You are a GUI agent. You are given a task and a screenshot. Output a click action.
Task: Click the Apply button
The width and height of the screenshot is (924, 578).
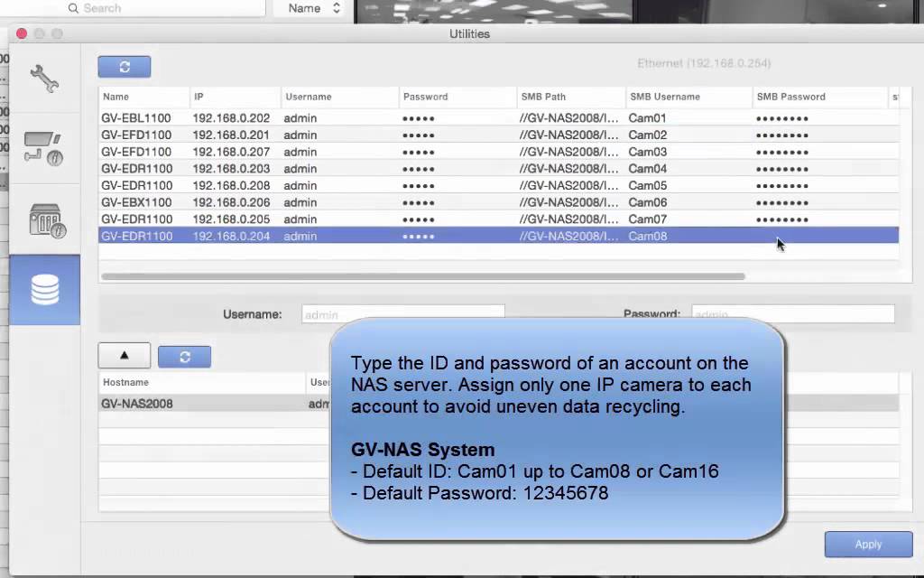point(868,545)
